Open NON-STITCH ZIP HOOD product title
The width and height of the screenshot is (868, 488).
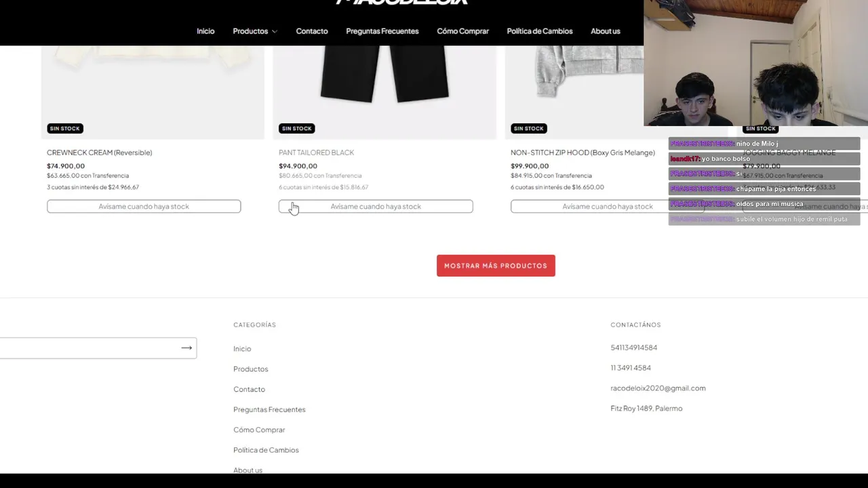pos(583,152)
